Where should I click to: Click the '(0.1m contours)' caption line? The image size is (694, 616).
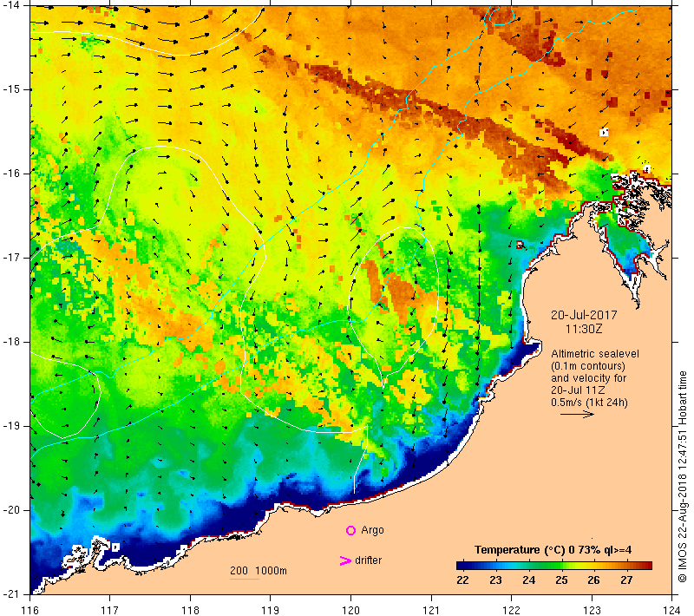point(588,366)
